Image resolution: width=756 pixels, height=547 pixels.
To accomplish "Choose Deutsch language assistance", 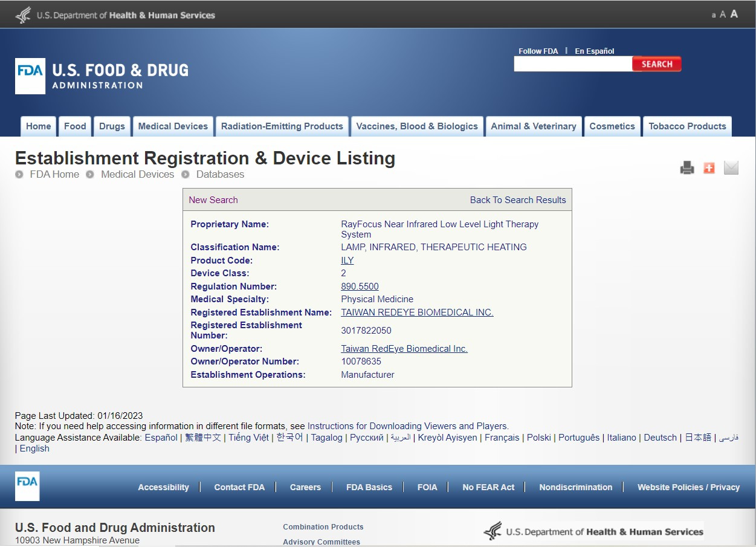I will (660, 438).
